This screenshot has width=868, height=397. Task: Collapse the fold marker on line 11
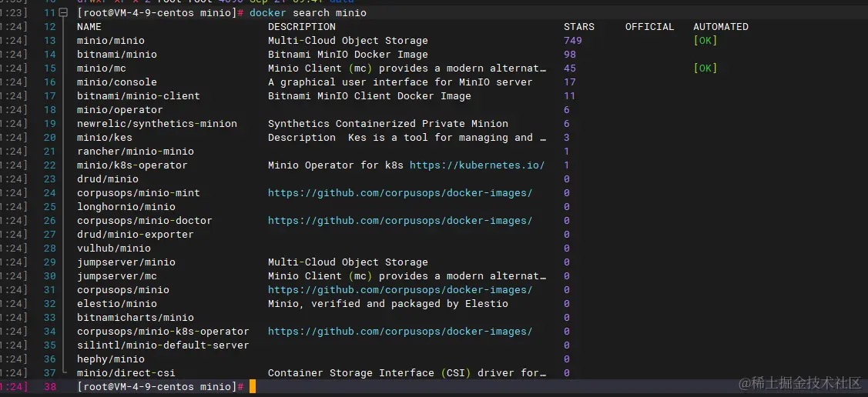click(64, 13)
